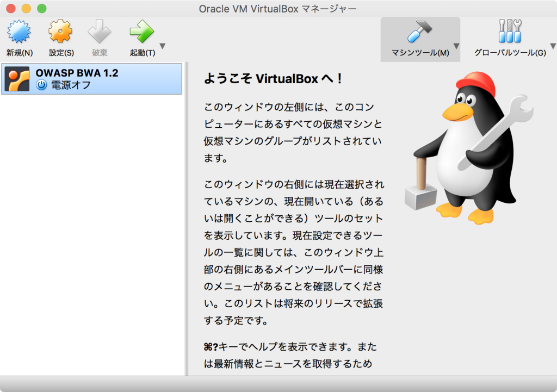Click the penguin mascot image

469,148
